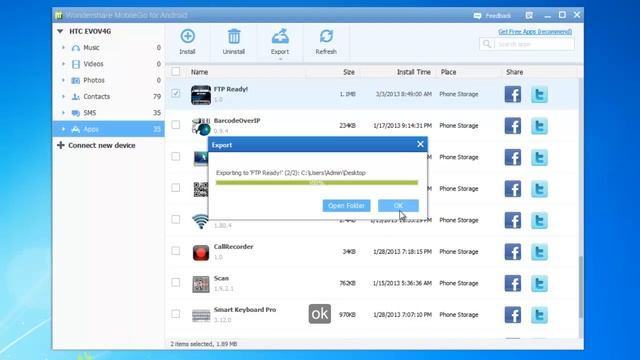
Task: Share Smart Keyboard Pro on Facebook
Action: [513, 315]
